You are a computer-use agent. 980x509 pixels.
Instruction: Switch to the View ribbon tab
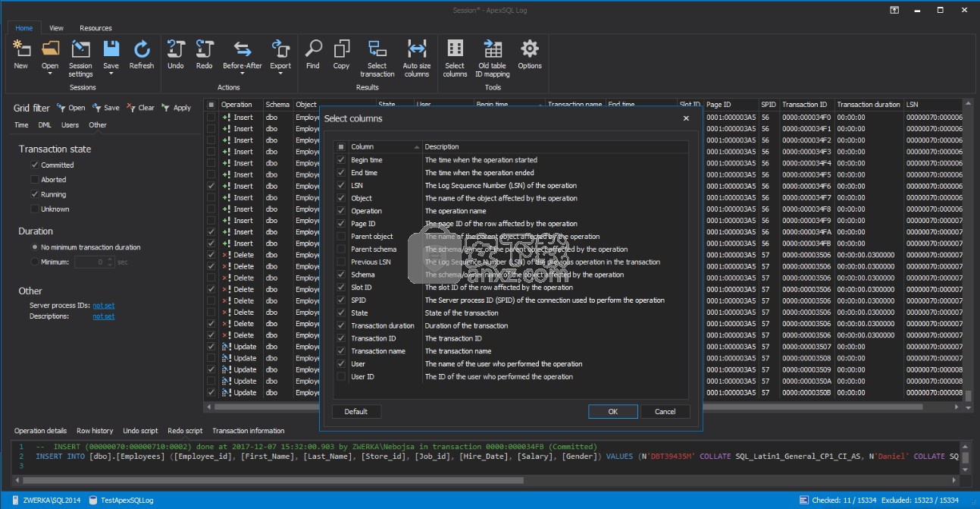click(57, 28)
